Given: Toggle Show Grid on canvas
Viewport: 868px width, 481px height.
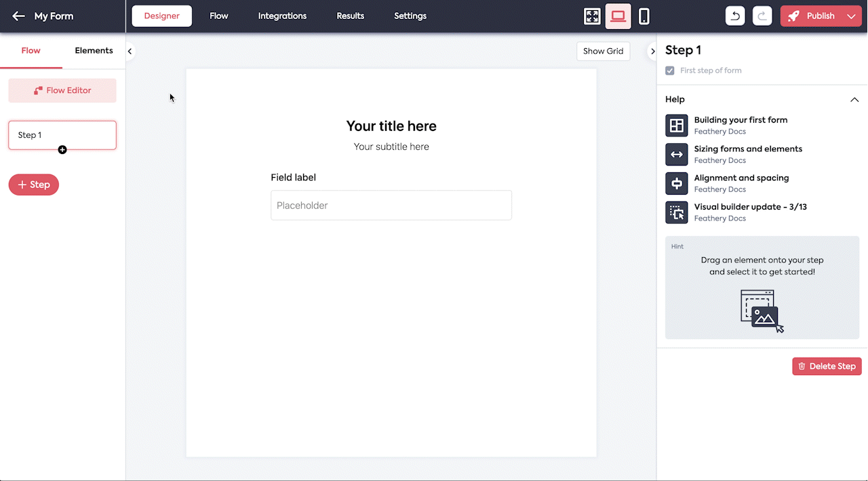Looking at the screenshot, I should pos(603,51).
